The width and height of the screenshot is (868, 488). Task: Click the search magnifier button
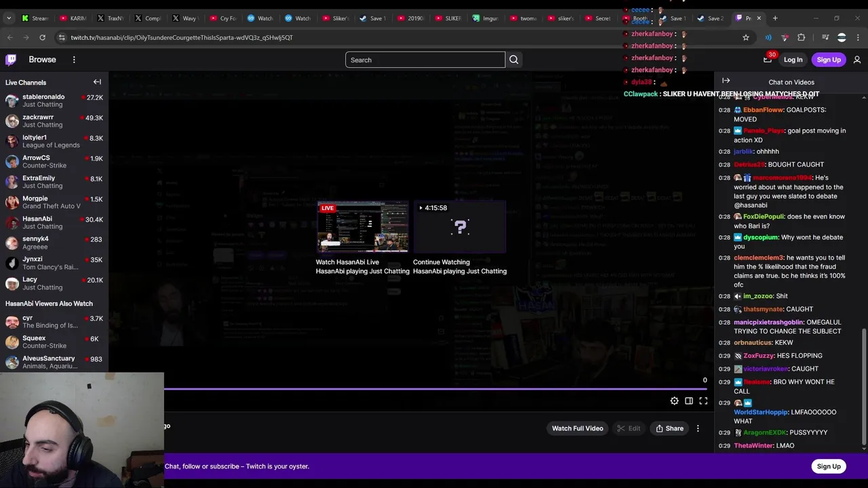point(514,60)
